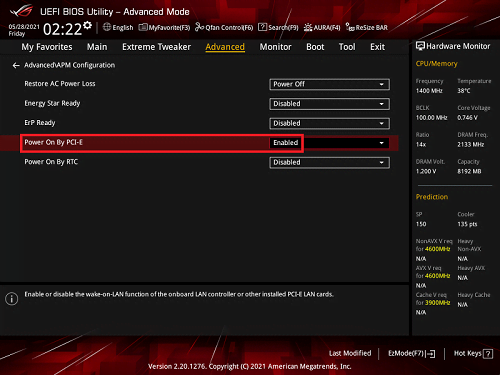Open the ErP Ready dropdown

tap(329, 123)
